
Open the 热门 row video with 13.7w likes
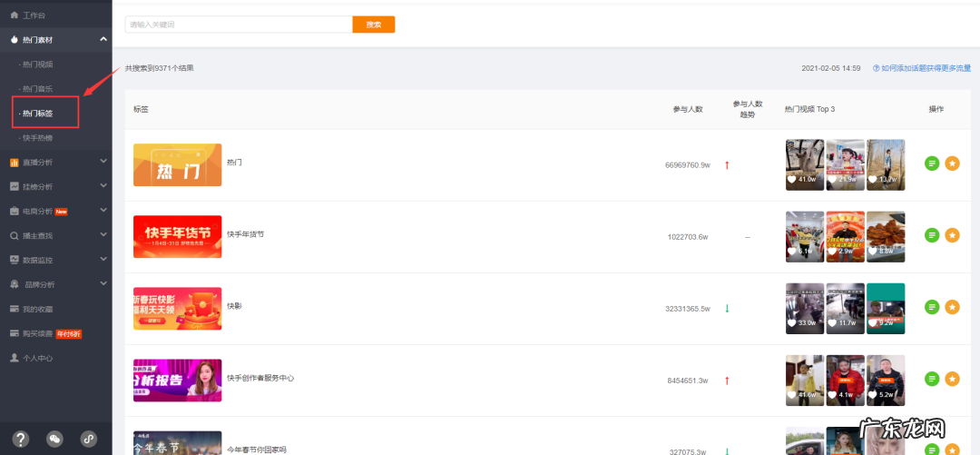[886, 164]
